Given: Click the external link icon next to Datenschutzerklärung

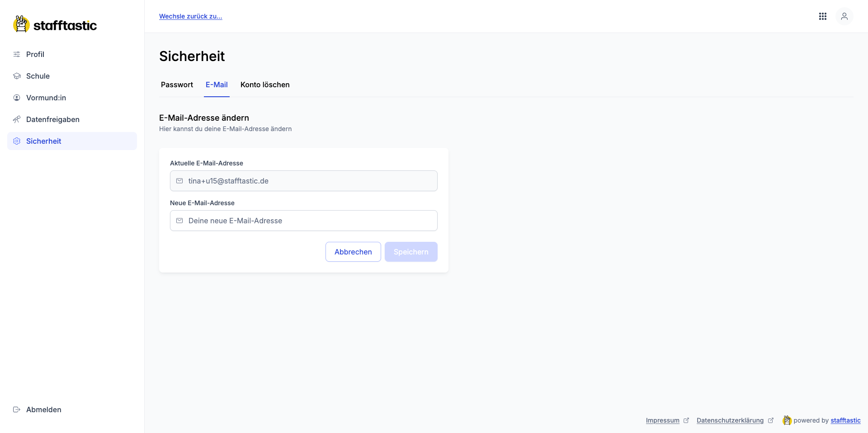Looking at the screenshot, I should 771,420.
